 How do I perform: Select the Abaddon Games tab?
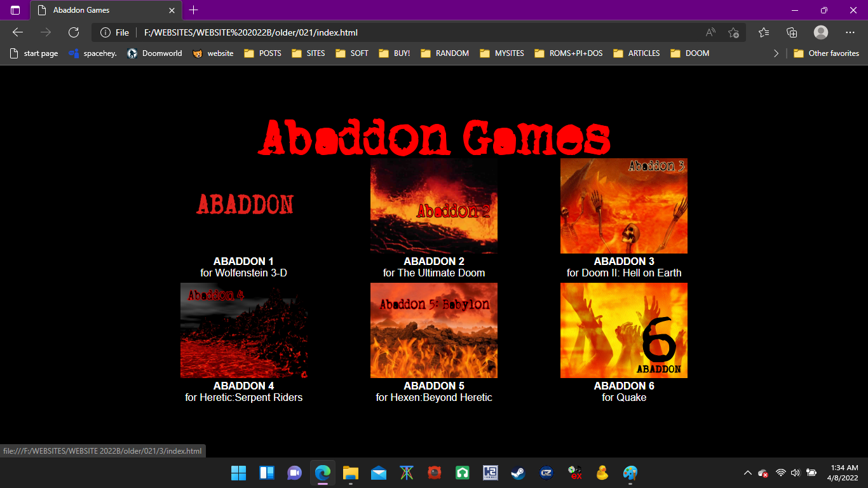[x=102, y=10]
